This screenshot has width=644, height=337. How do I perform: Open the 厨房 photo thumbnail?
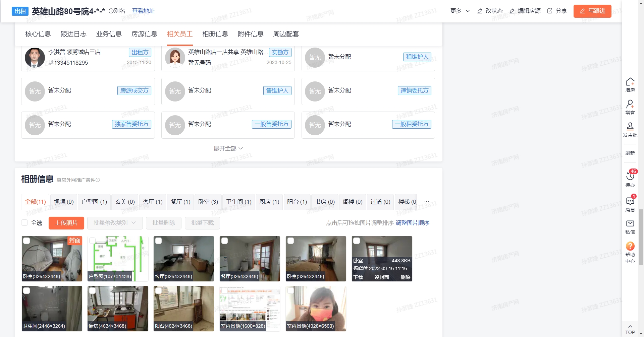[118, 309]
